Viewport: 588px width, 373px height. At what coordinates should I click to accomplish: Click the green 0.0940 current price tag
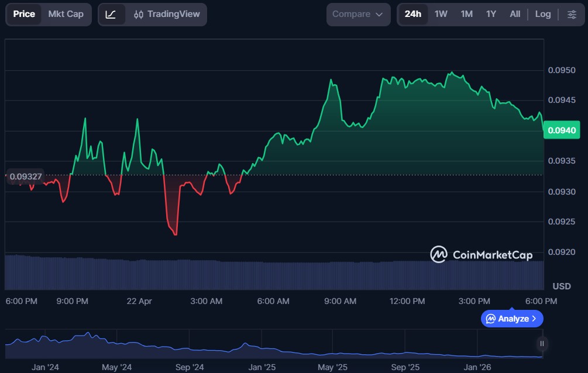[561, 130]
